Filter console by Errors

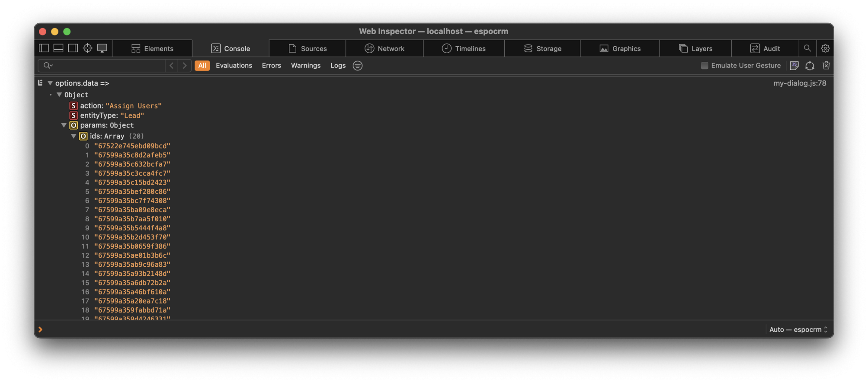tap(272, 65)
